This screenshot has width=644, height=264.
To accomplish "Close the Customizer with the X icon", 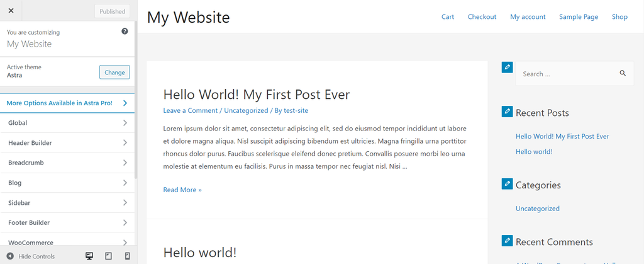I will (x=11, y=11).
